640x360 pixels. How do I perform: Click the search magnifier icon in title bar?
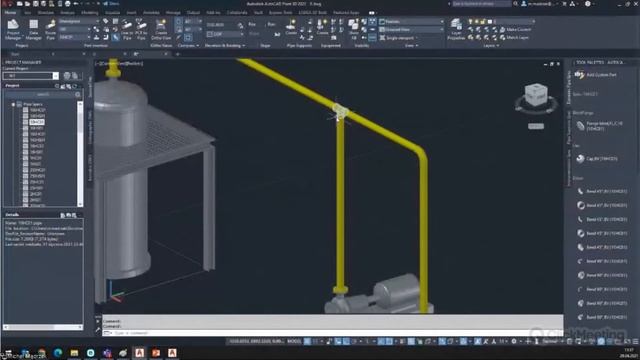(x=516, y=4)
